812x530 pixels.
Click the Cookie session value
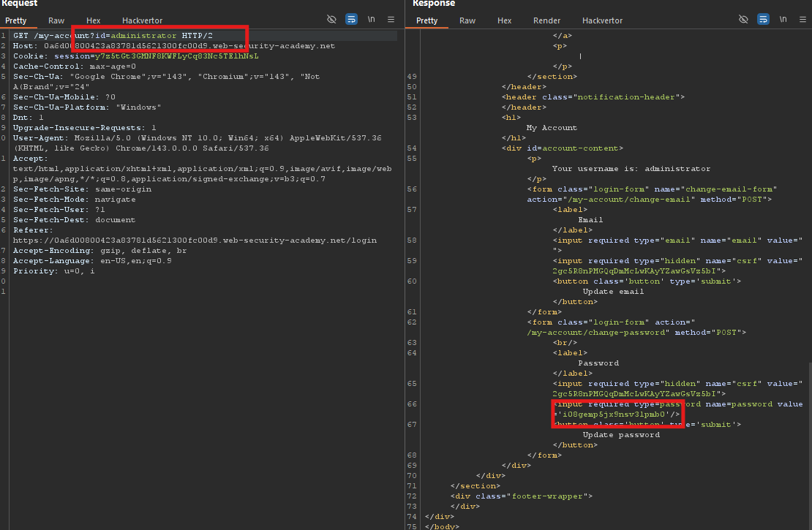click(176, 56)
